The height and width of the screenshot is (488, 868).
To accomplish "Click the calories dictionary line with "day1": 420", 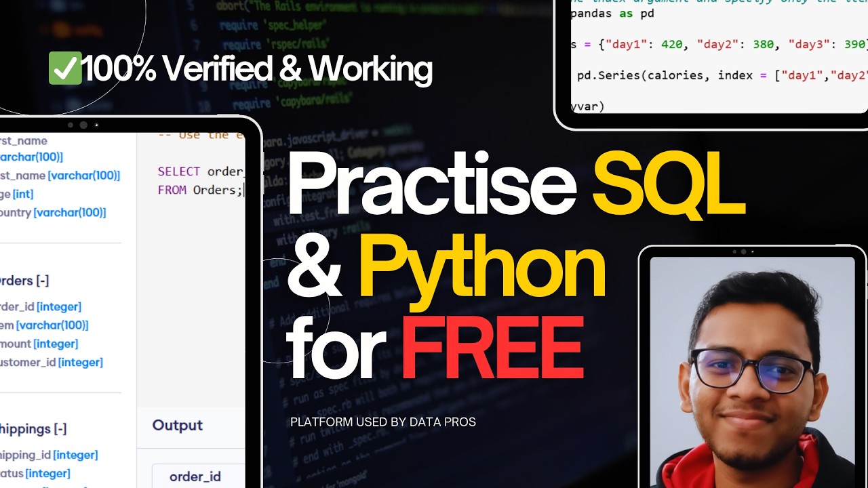I will [719, 44].
